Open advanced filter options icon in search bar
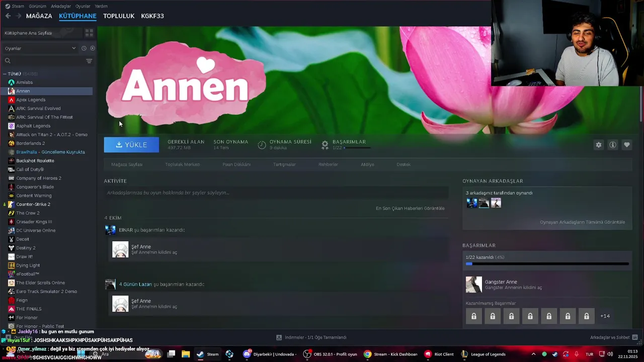Screen dimensions: 644x362 tap(89, 61)
